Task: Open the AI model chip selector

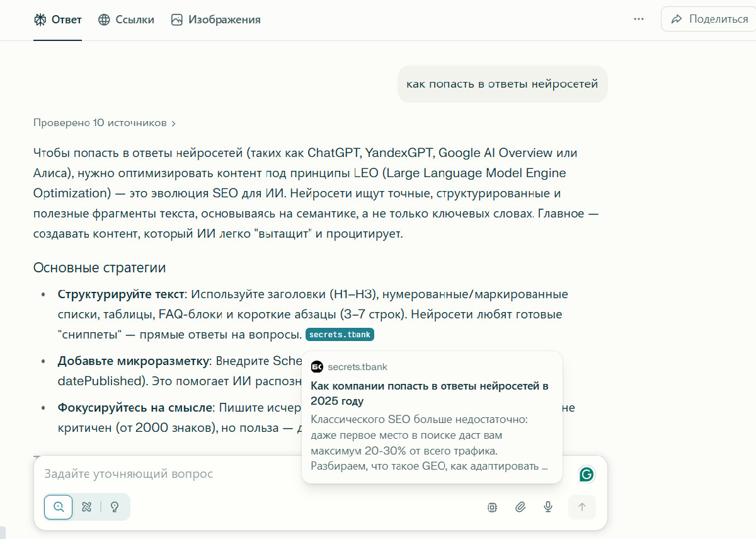Action: pos(493,507)
